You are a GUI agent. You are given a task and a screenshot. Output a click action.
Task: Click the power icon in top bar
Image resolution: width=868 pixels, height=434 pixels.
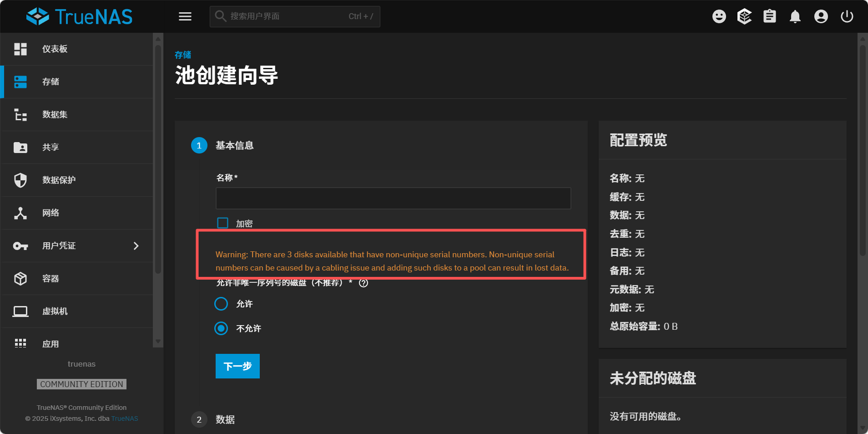[847, 16]
